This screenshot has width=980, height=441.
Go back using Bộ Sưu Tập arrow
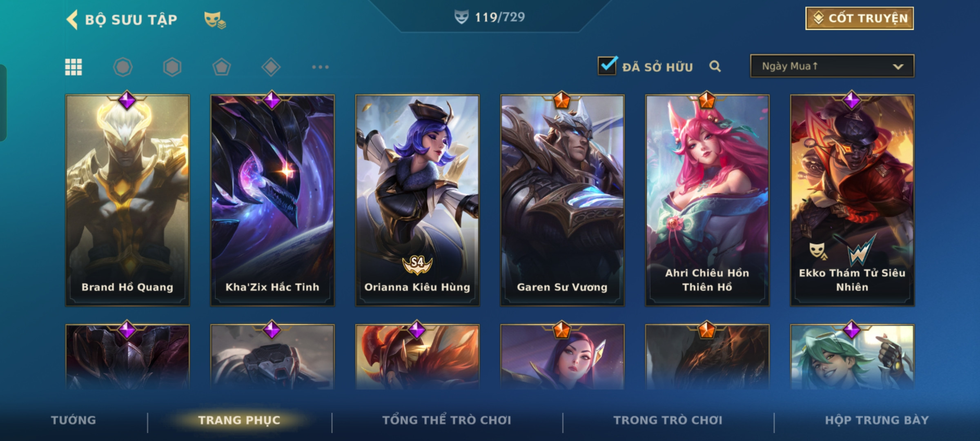click(72, 20)
